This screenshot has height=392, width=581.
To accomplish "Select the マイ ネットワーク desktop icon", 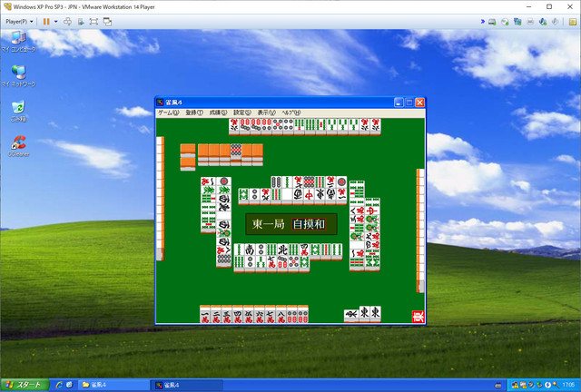I will click(18, 76).
